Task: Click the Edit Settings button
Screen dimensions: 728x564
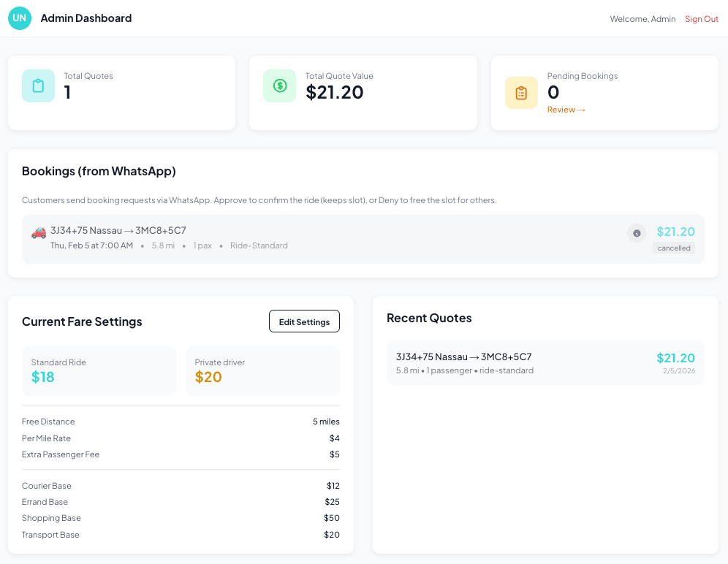Action: point(304,321)
